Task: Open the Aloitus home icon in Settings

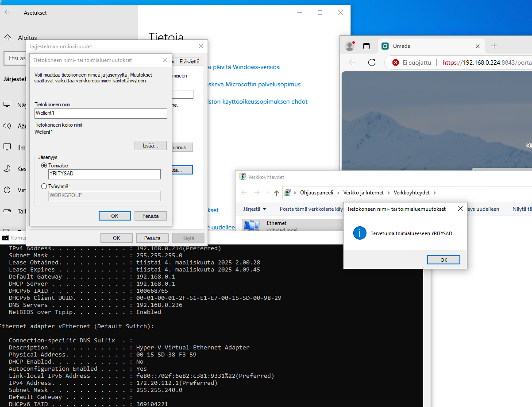Action: 7,38
